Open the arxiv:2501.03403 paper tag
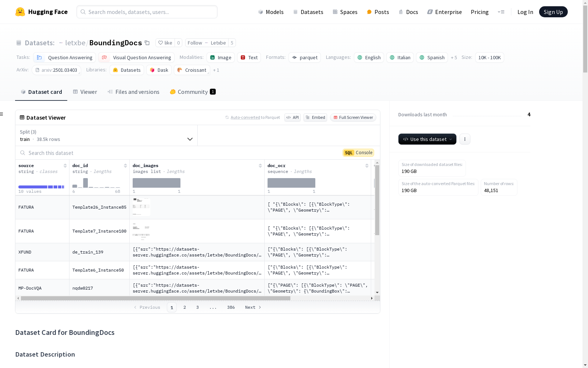 pos(57,70)
